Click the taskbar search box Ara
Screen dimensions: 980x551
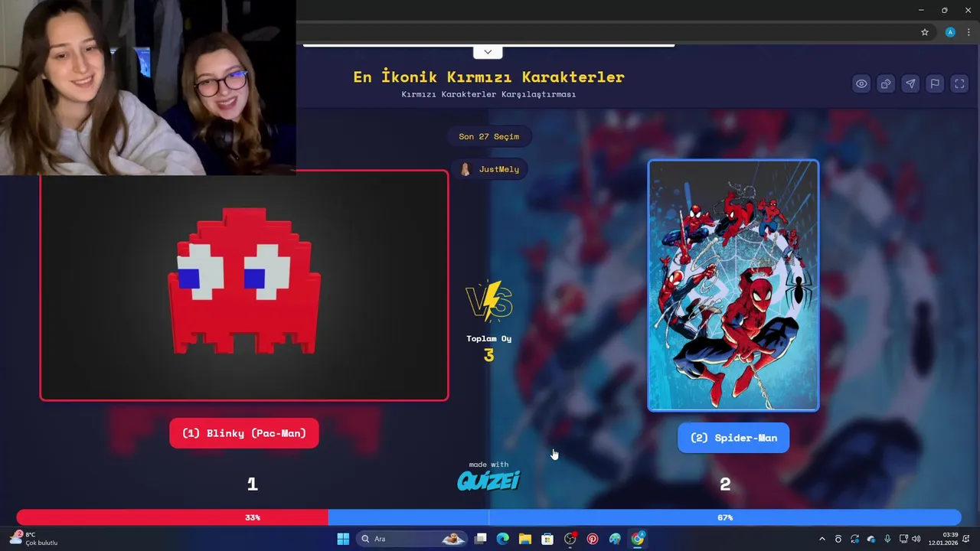[x=412, y=539]
